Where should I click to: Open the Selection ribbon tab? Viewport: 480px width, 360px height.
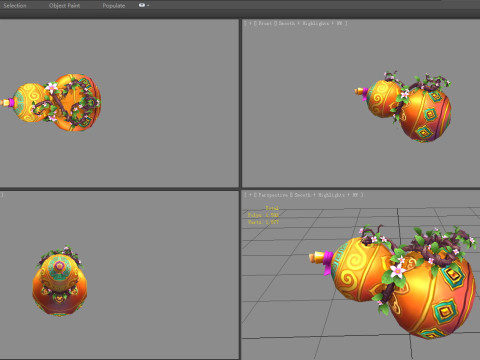(x=15, y=5)
